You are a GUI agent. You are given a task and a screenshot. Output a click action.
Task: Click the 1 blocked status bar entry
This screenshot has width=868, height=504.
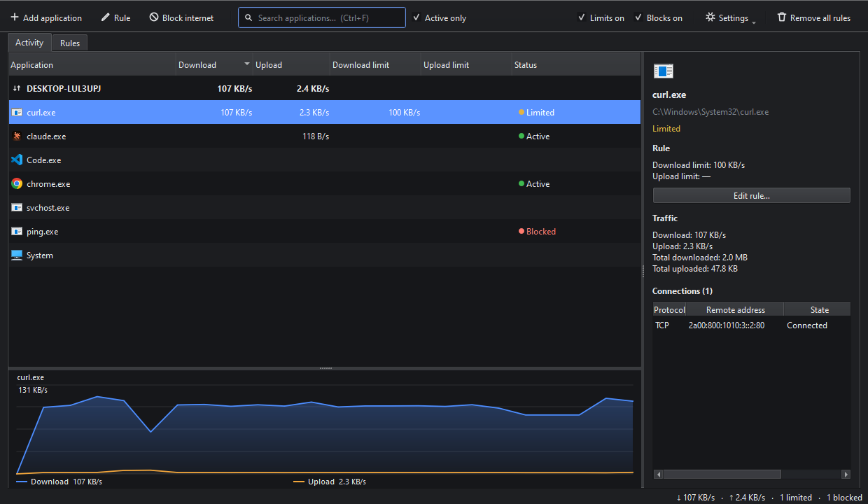coord(844,498)
